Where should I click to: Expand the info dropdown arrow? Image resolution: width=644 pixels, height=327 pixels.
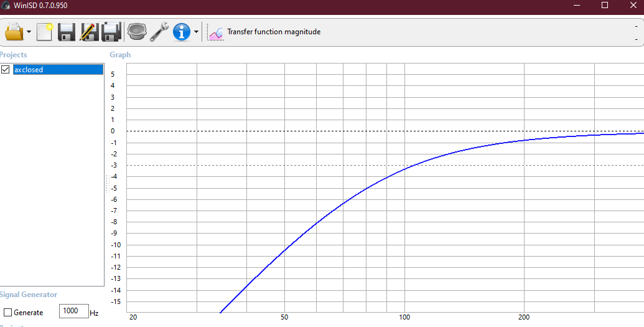pyautogui.click(x=196, y=32)
